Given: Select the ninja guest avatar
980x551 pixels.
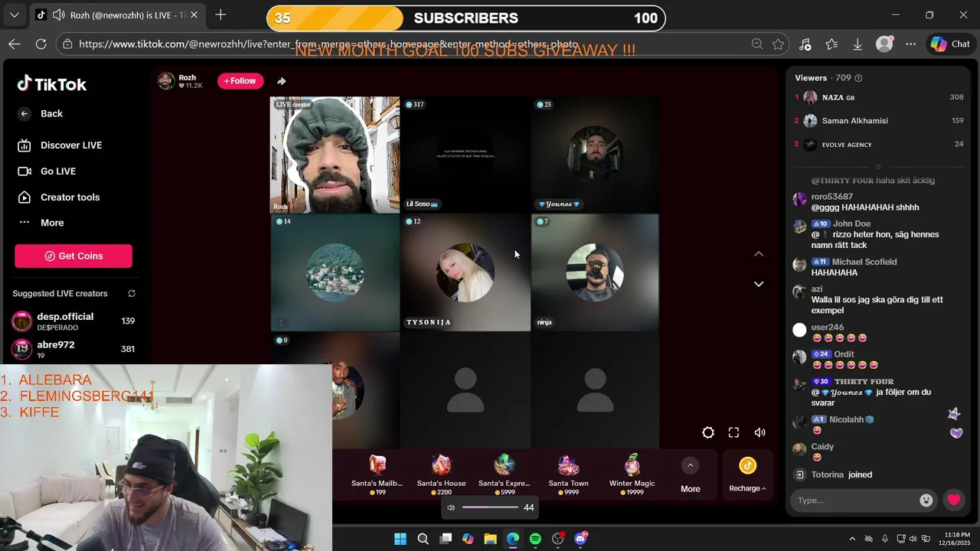Looking at the screenshot, I should click(x=595, y=272).
